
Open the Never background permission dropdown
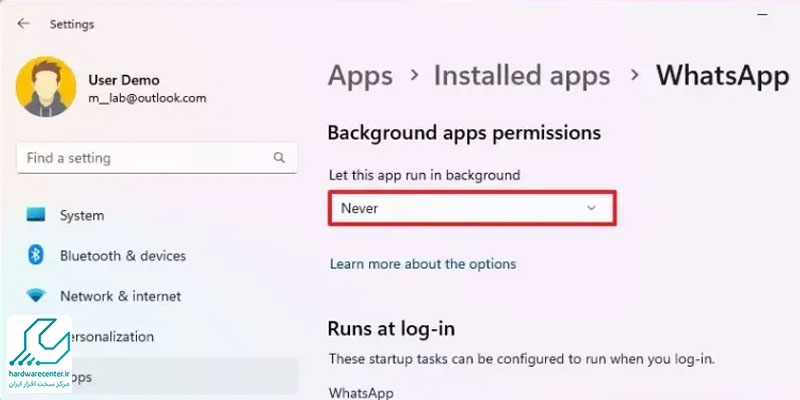coord(472,208)
